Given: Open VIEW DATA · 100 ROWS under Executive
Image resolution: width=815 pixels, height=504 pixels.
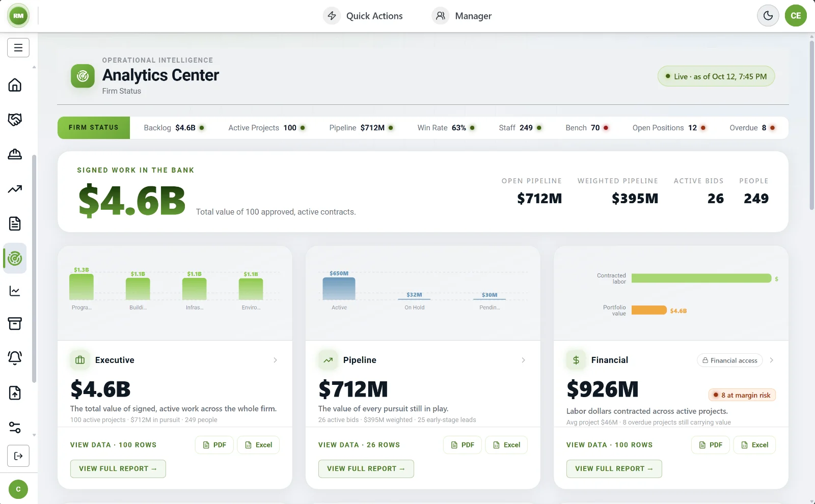Looking at the screenshot, I should point(114,445).
